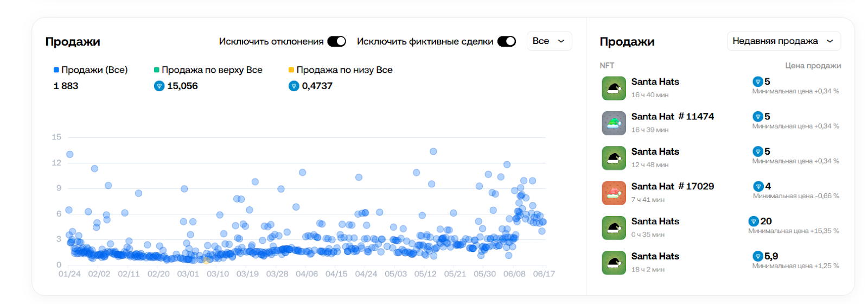Screen dimensions: 868x304
Task: Click the yellow "Продажа по низу" legend swatch
Action: pyautogui.click(x=291, y=70)
